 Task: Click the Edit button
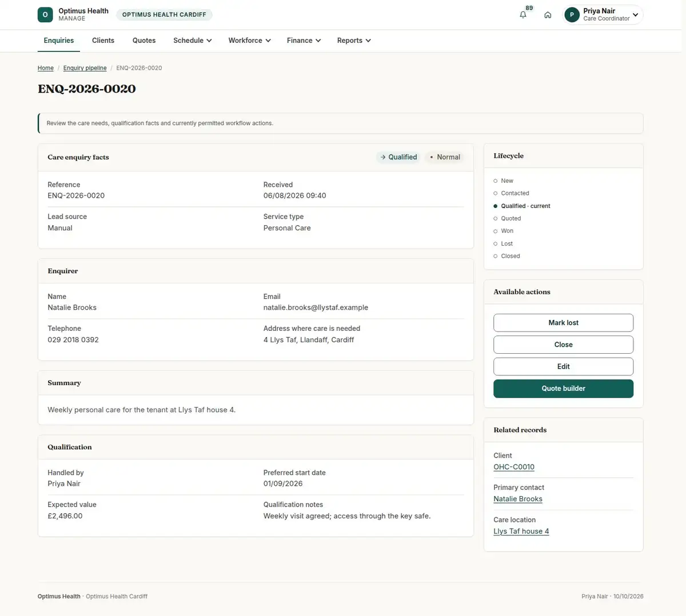pyautogui.click(x=563, y=366)
